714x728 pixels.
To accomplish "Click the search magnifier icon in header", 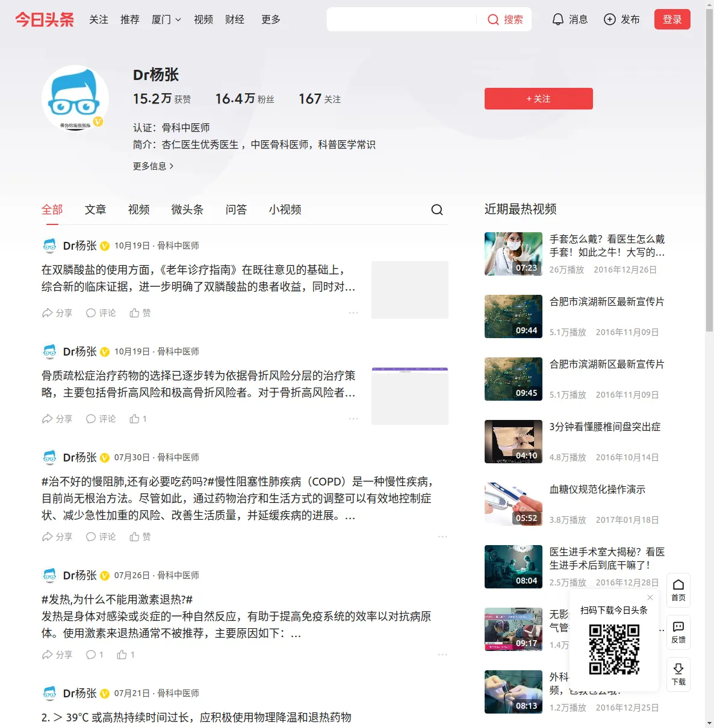I will [x=493, y=20].
